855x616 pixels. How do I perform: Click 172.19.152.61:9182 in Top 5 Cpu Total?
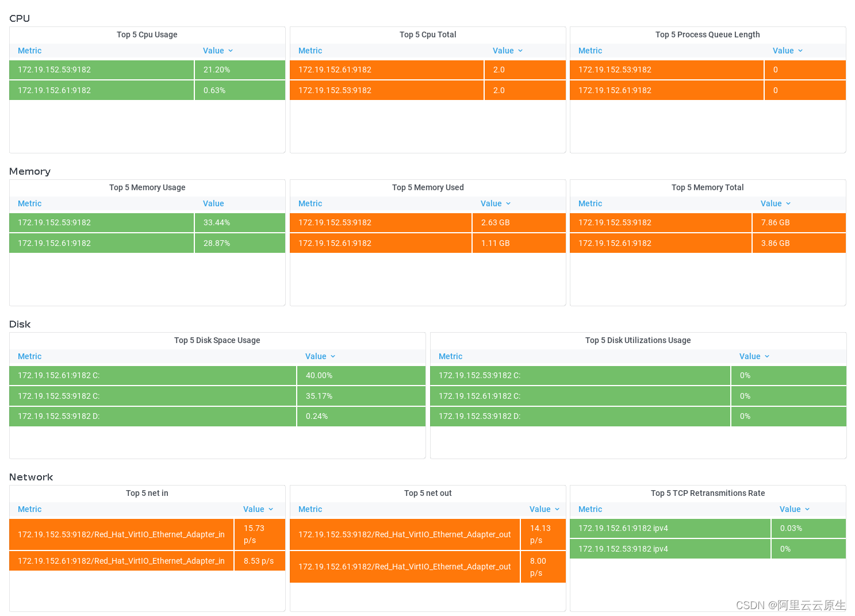pyautogui.click(x=386, y=70)
